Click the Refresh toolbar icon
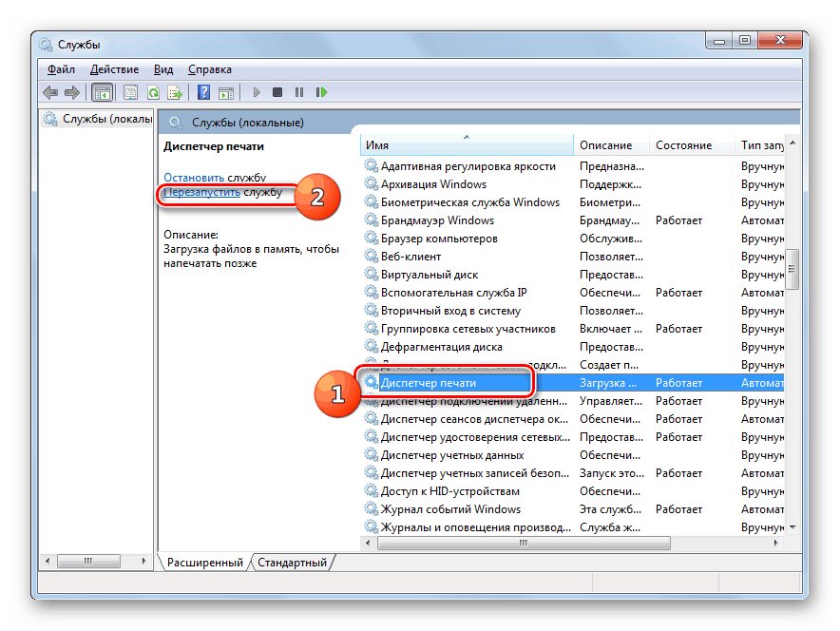 click(x=153, y=92)
